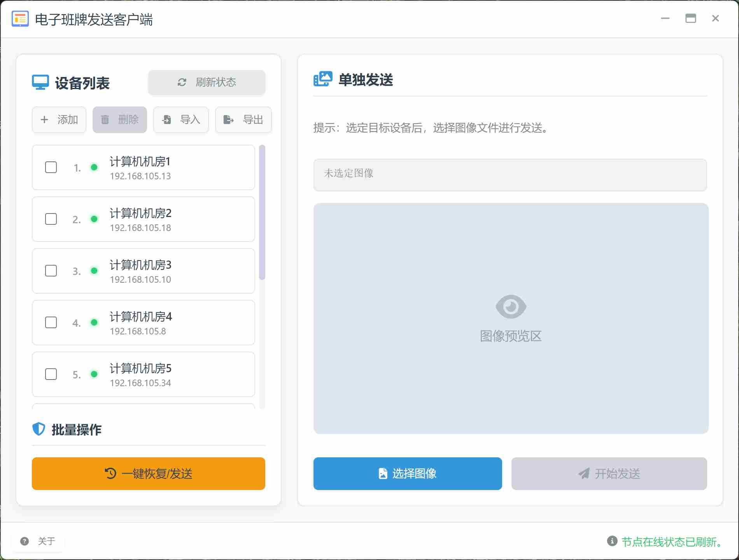The height and width of the screenshot is (560, 739).
Task: Click the help question-mark icon at bottom left
Action: pyautogui.click(x=25, y=541)
